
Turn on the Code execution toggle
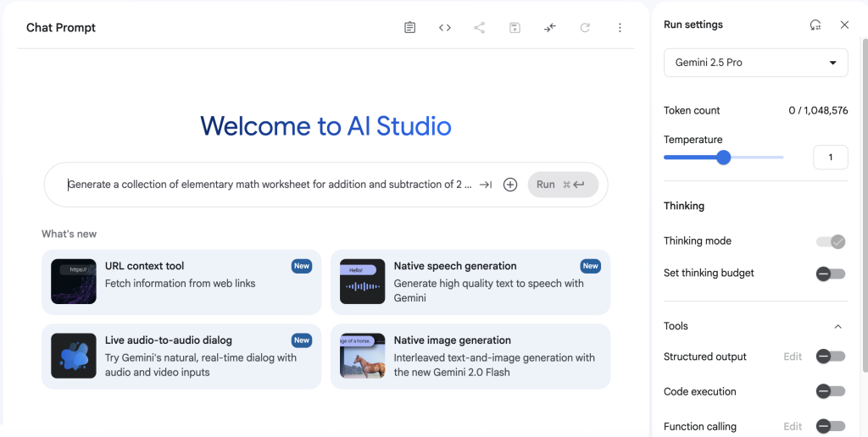click(x=831, y=391)
